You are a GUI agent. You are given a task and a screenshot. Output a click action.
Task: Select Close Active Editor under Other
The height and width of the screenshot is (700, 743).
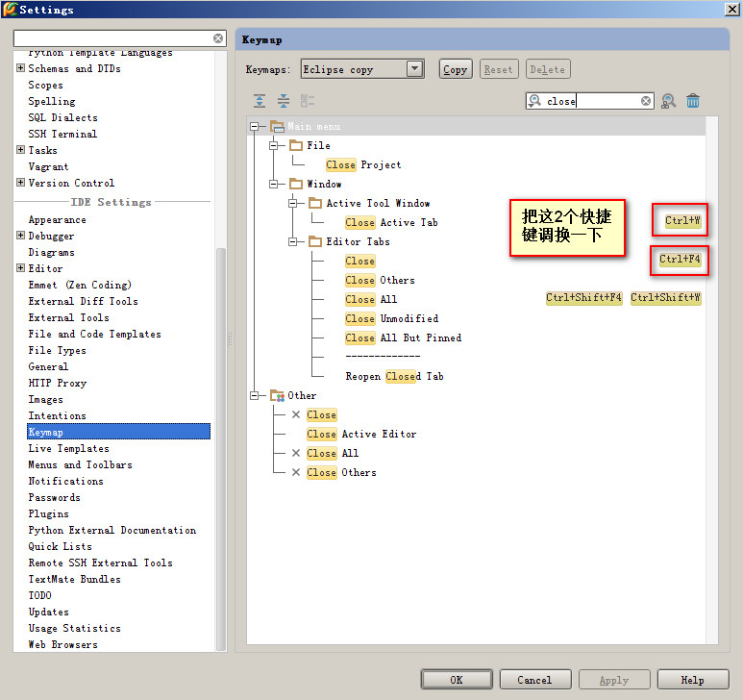pos(361,434)
